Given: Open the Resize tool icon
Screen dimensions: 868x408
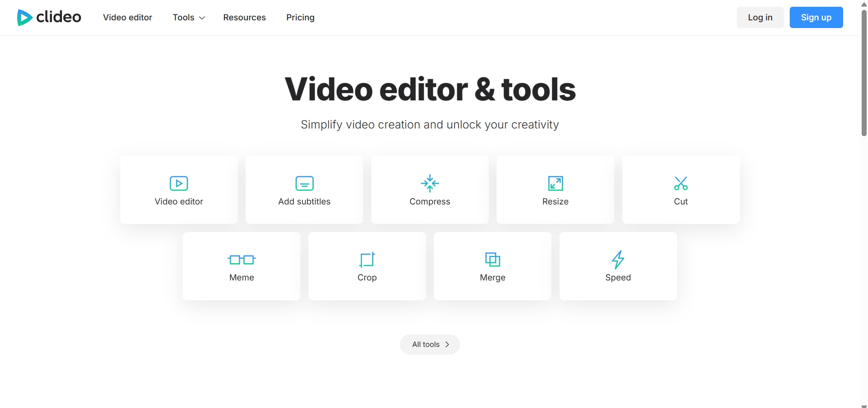Looking at the screenshot, I should (555, 183).
